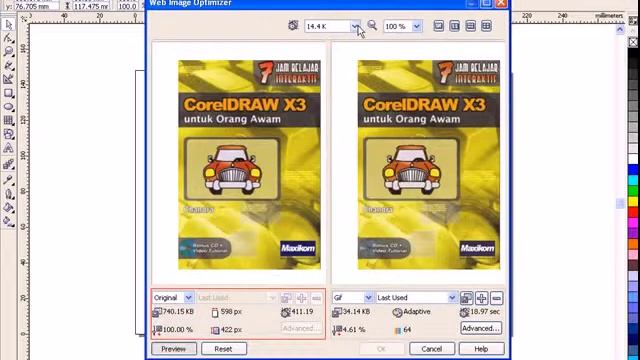The image size is (640, 360).
Task: Click the no-color X swatch in the palette
Action: pos(633,42)
